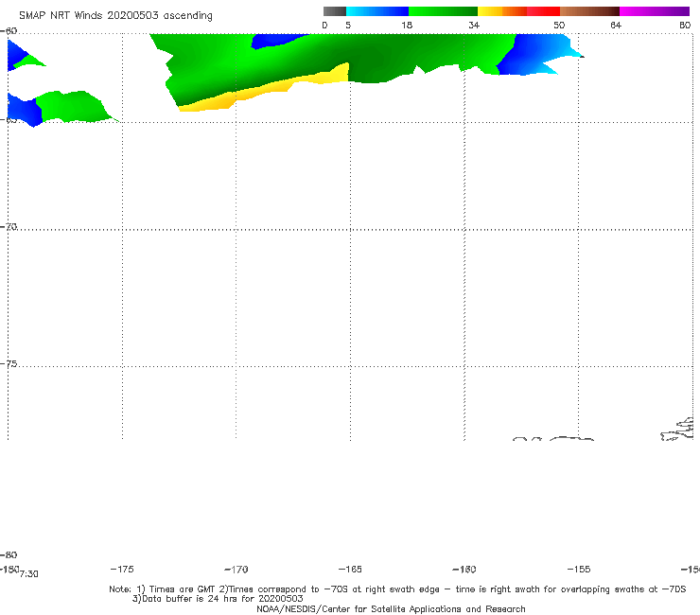Click the -75 latitude label

pyautogui.click(x=9, y=364)
